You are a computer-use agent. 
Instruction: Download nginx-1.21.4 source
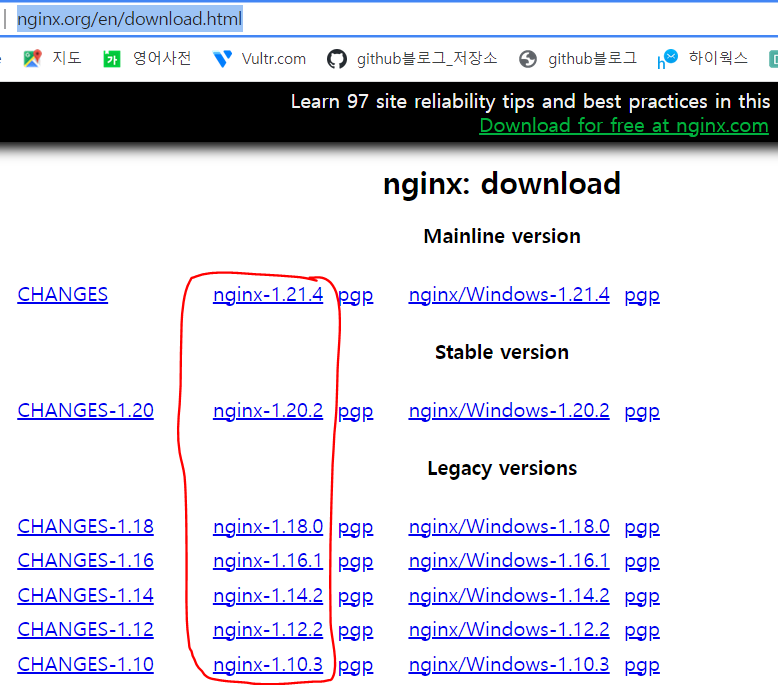(x=268, y=295)
